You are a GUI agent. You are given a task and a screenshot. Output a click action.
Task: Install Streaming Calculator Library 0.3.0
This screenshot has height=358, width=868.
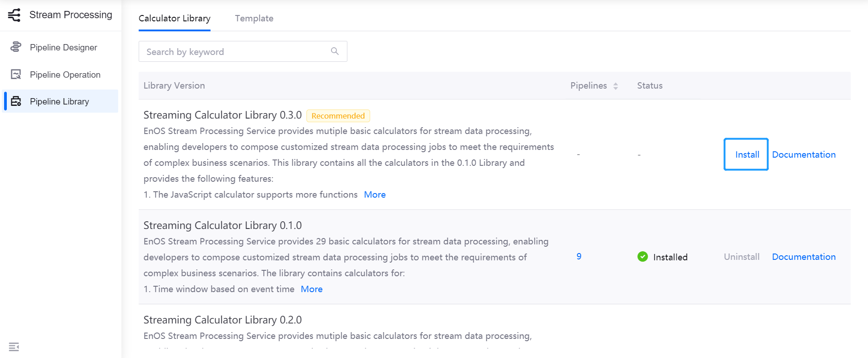[x=746, y=154]
